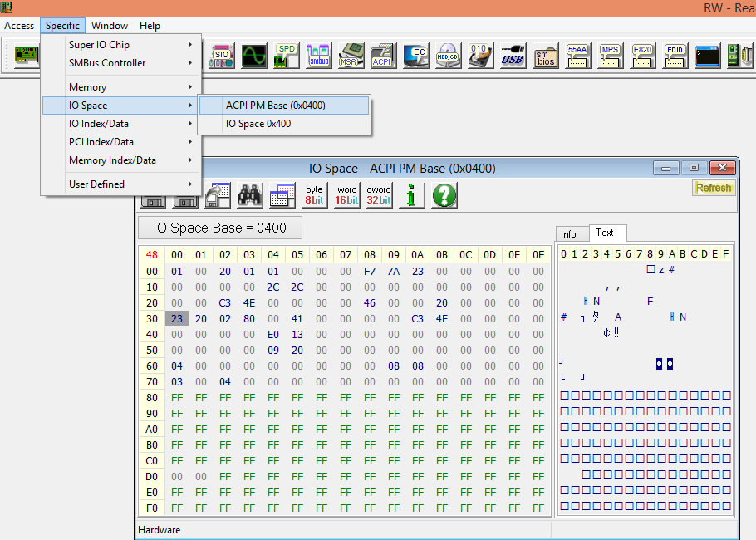The image size is (756, 540).
Task: Select cell 09 in row 50
Action: (x=273, y=351)
